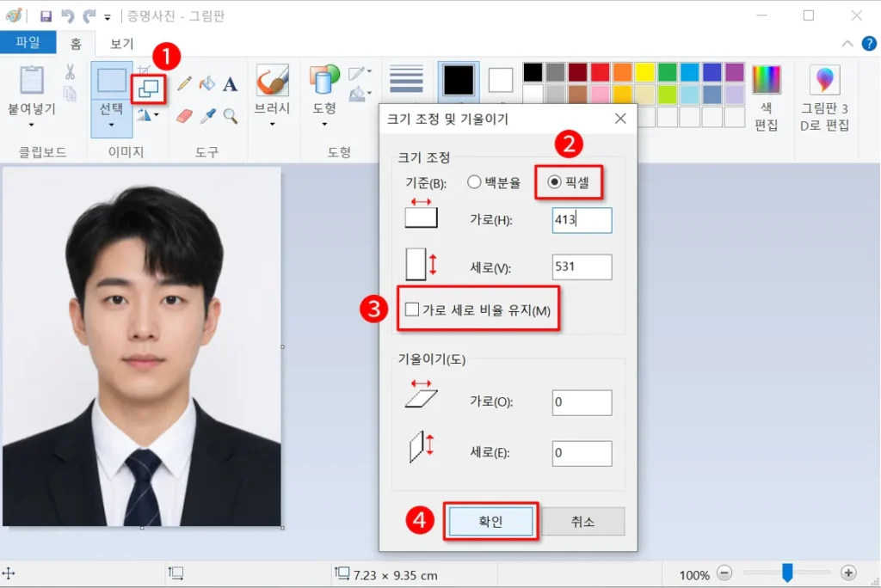Select the Pencil tool
This screenshot has width=881, height=588.
coord(184,83)
